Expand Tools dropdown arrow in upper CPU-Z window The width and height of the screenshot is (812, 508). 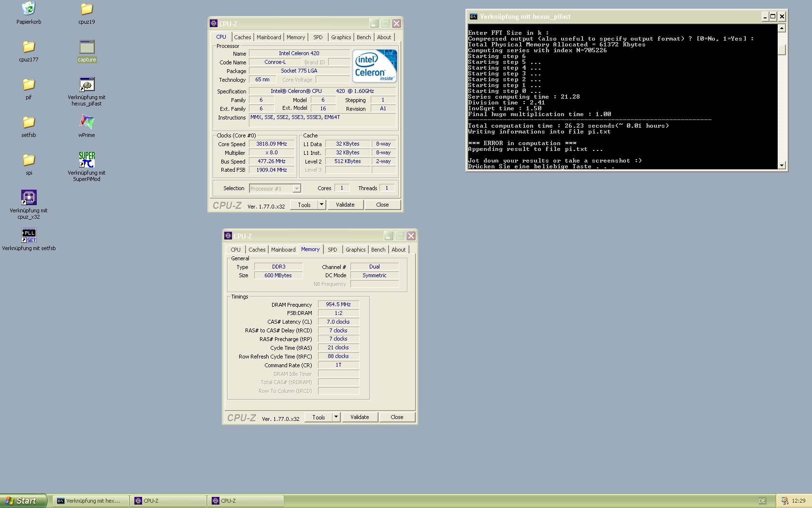tap(321, 205)
